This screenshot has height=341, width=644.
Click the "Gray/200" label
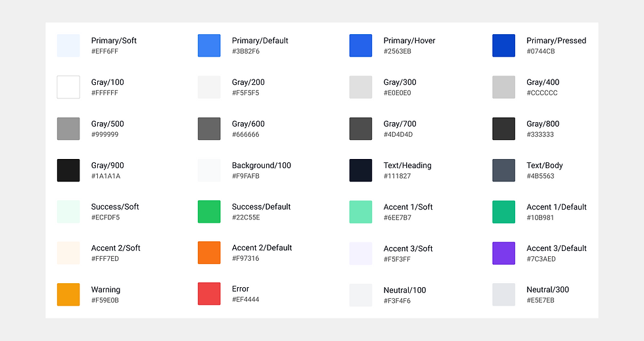pos(248,82)
